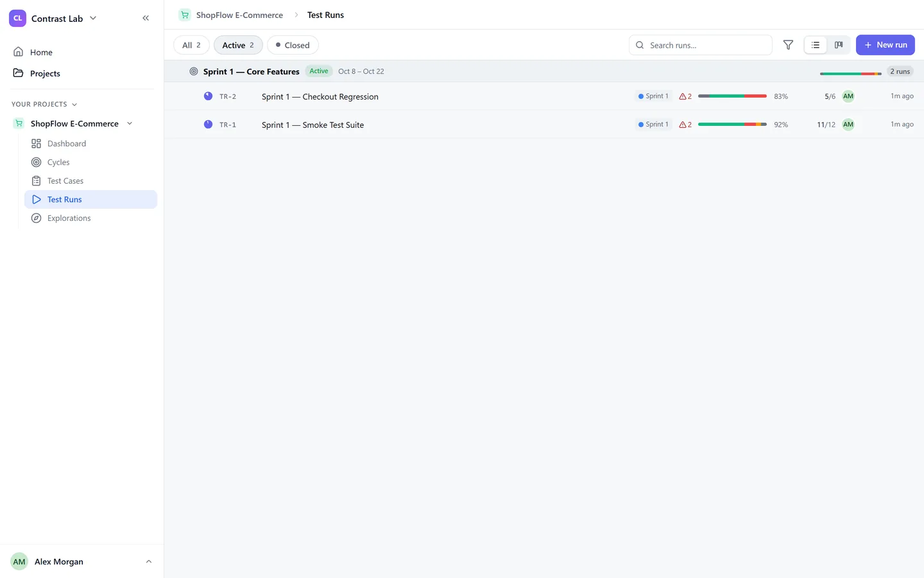The height and width of the screenshot is (578, 924).
Task: Click the Dashboard grid icon
Action: [x=36, y=143]
